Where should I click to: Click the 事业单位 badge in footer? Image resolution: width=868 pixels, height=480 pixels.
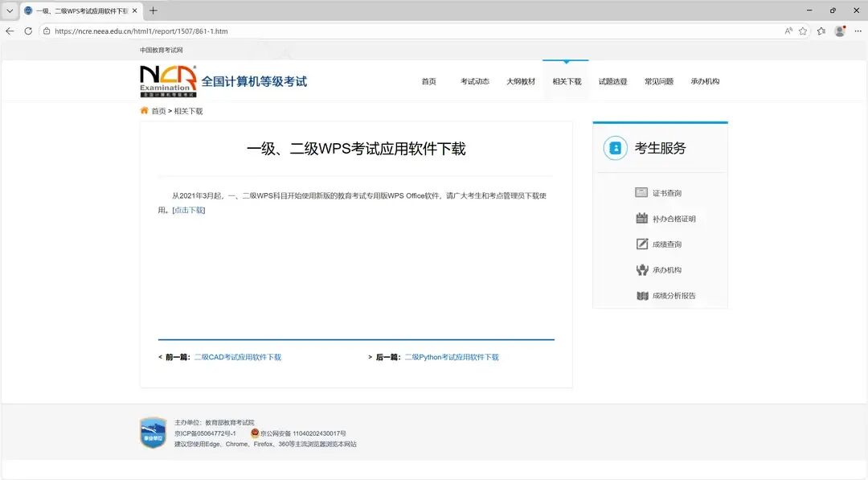click(153, 433)
